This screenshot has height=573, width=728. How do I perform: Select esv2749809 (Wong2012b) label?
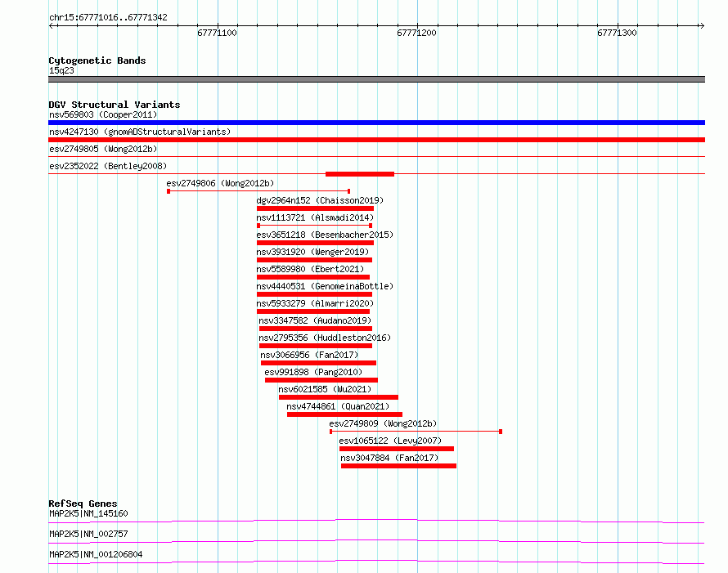(x=383, y=423)
